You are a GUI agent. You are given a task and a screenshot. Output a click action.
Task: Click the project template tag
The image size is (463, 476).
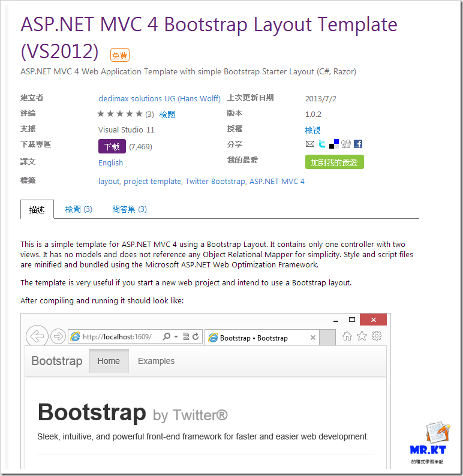(x=152, y=182)
